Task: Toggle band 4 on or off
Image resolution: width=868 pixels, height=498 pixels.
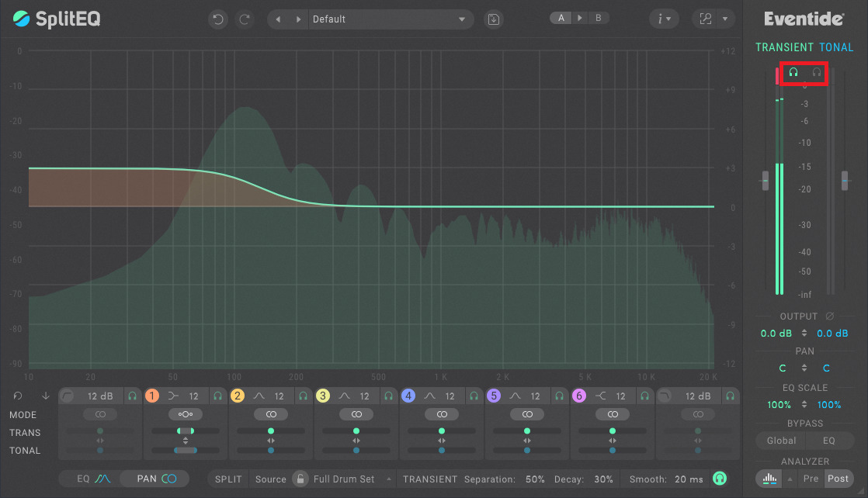Action: pos(408,396)
